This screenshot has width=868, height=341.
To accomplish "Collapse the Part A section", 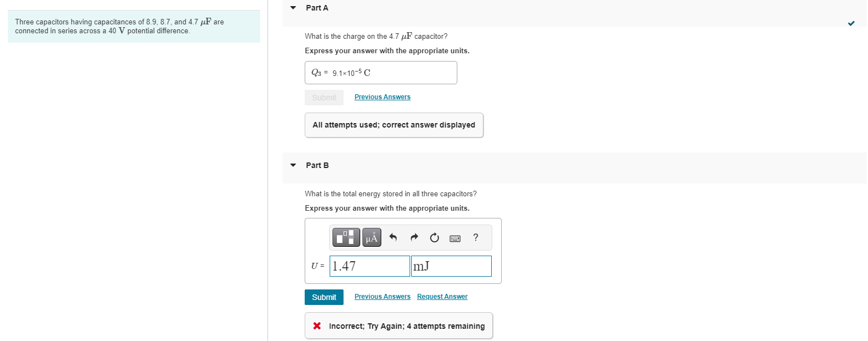I will coord(292,8).
